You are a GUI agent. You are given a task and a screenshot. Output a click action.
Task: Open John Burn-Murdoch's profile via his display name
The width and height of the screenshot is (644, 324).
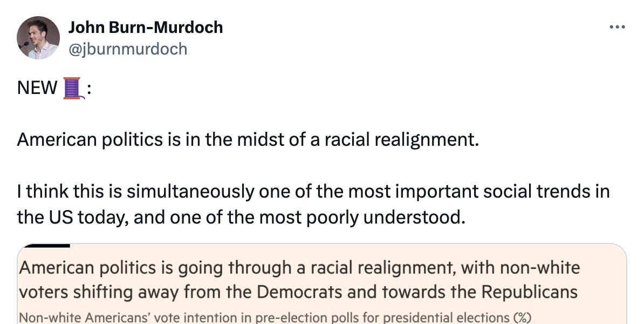click(146, 28)
